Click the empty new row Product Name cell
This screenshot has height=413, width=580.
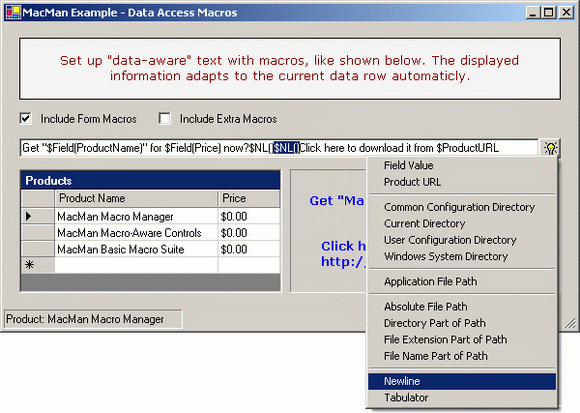pyautogui.click(x=136, y=265)
